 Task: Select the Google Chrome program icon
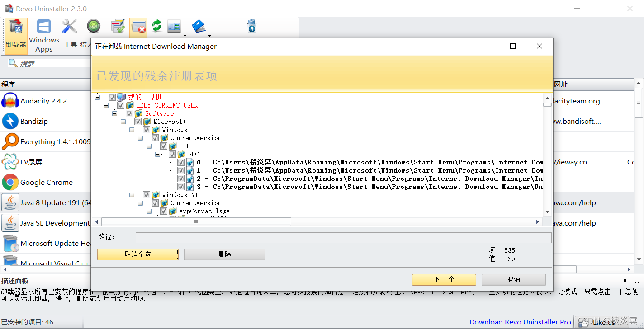tap(10, 182)
